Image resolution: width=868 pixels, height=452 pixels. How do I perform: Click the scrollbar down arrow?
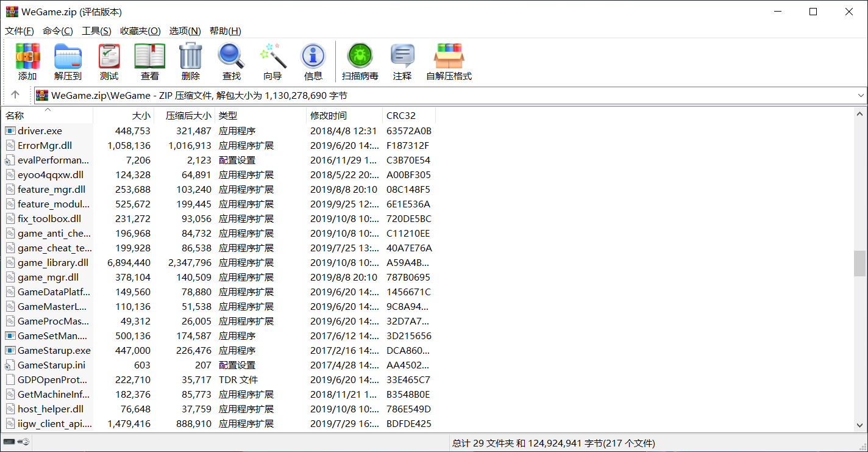click(x=860, y=425)
